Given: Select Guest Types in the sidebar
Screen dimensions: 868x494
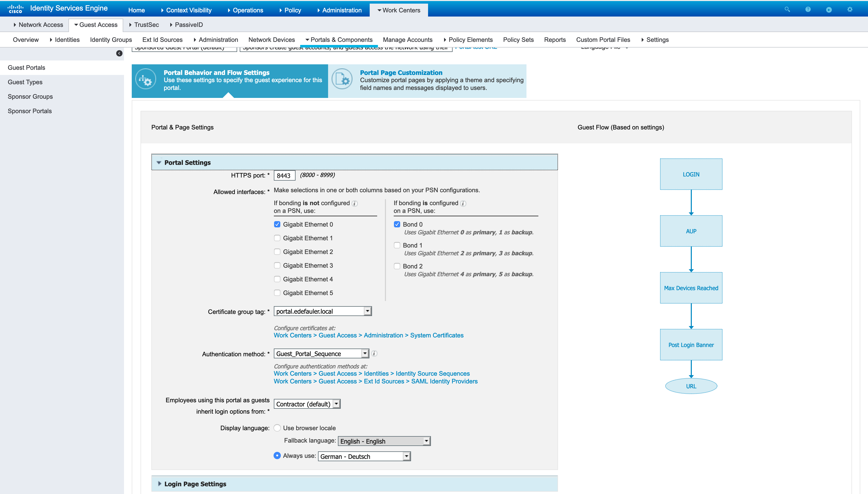Looking at the screenshot, I should pos(25,82).
